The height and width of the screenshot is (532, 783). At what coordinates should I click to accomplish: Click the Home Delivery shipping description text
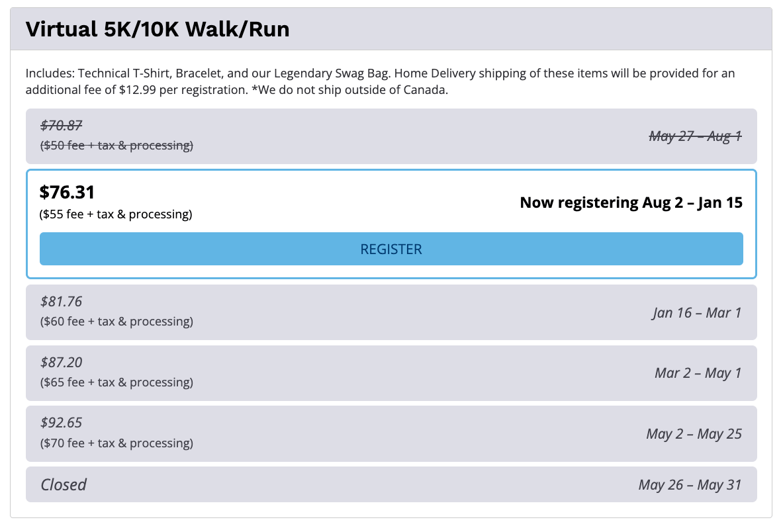(380, 81)
